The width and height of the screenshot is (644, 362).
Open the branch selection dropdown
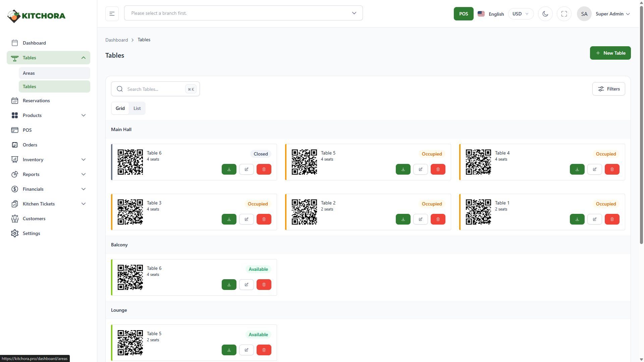coord(243,13)
